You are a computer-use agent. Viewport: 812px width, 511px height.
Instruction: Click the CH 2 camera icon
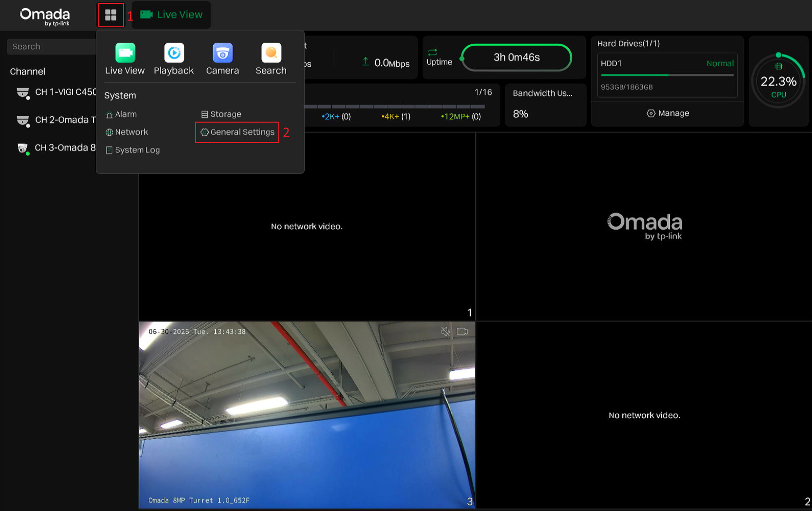coord(23,121)
